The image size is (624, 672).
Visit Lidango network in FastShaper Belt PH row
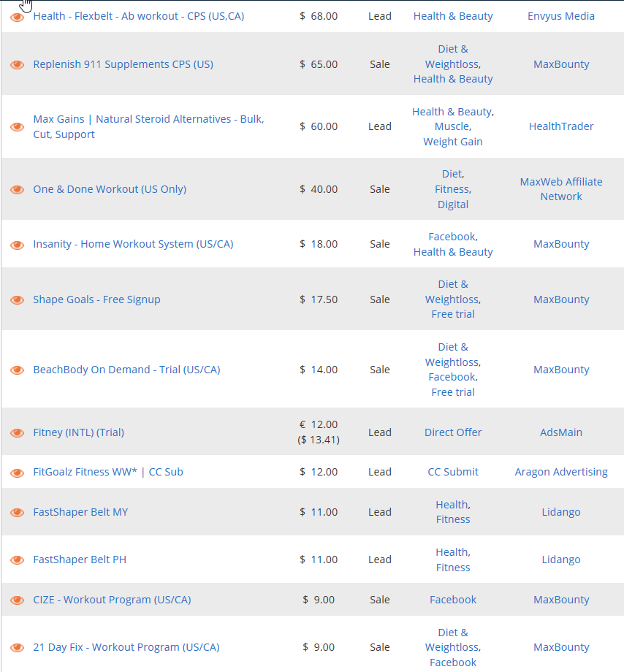(561, 560)
